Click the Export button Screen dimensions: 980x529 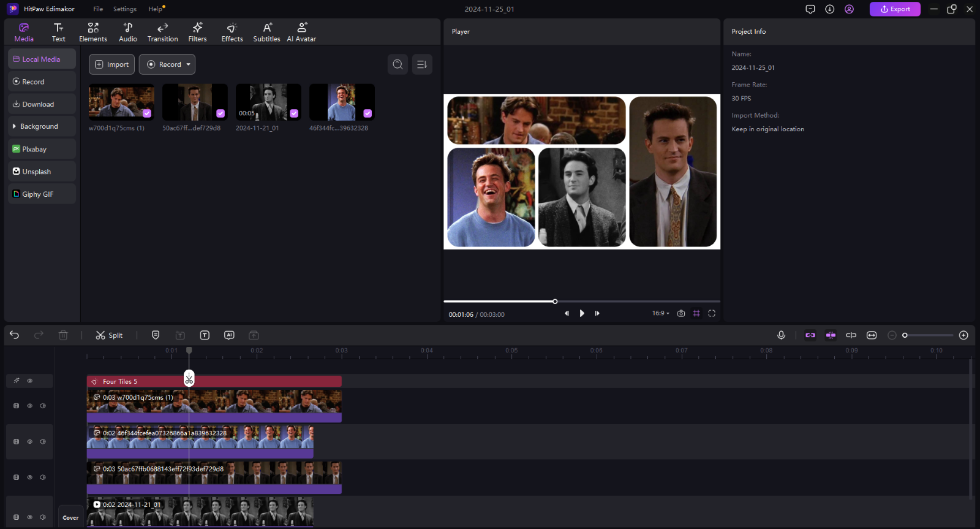click(x=895, y=9)
